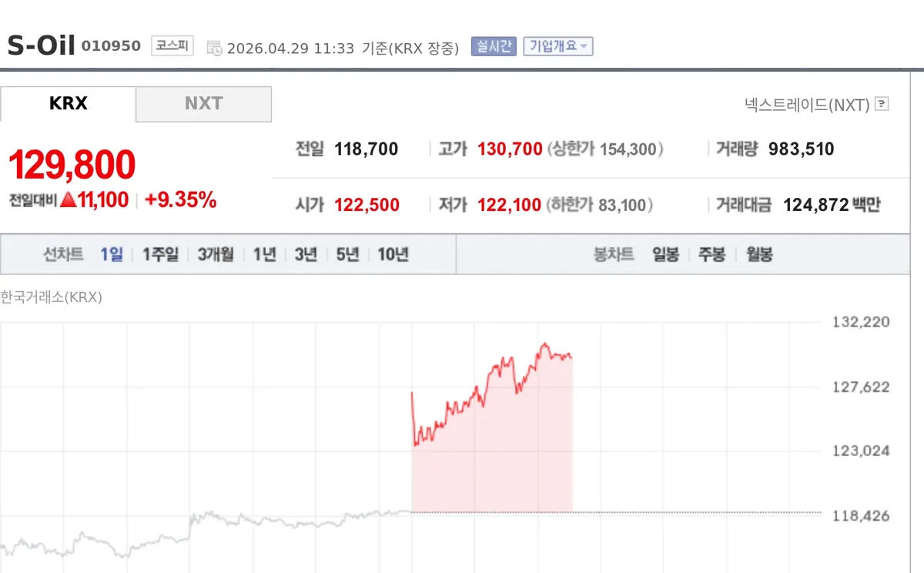The width and height of the screenshot is (924, 573).
Task: Switch to the KRX tab
Action: [x=68, y=104]
